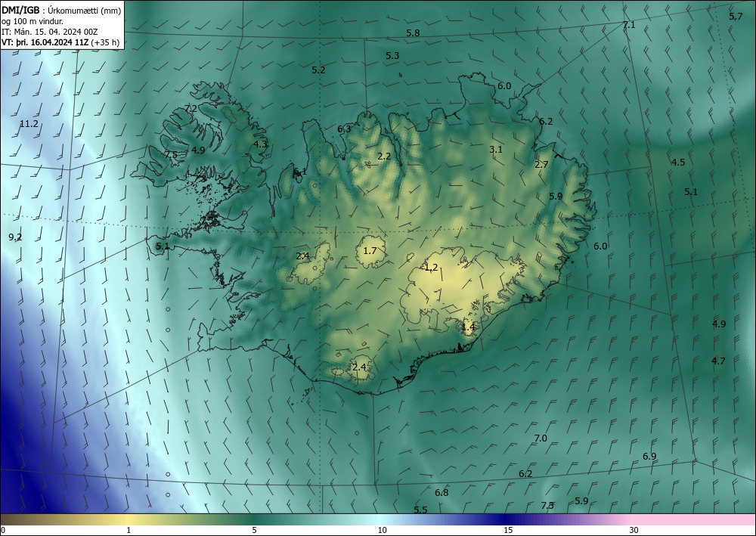Click the 5.7 value in the corner
This screenshot has height=536, width=756.
click(x=736, y=17)
